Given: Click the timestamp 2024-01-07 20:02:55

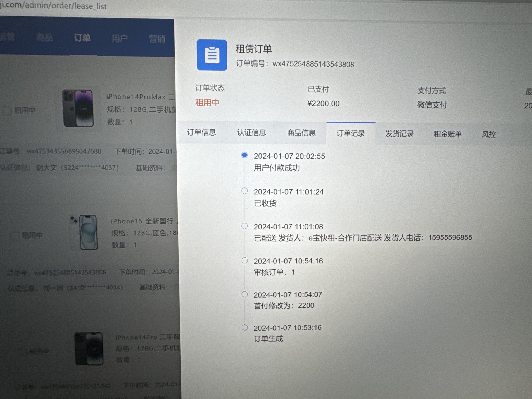Looking at the screenshot, I should (289, 156).
